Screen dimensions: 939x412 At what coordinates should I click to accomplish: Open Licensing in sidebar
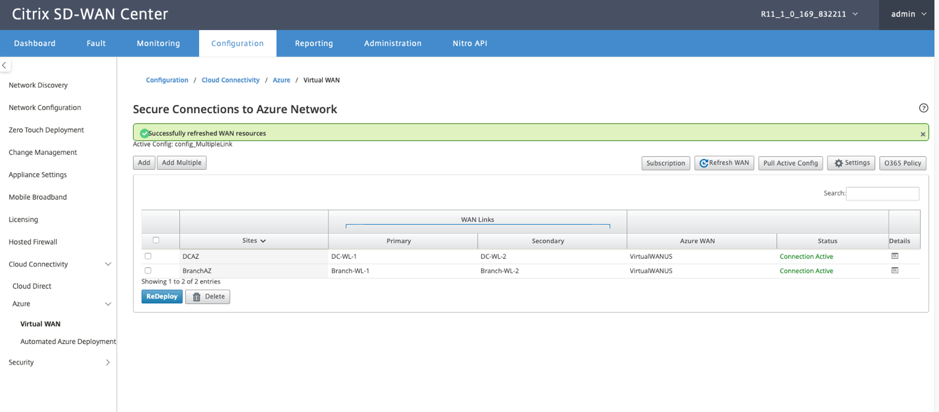click(x=23, y=220)
